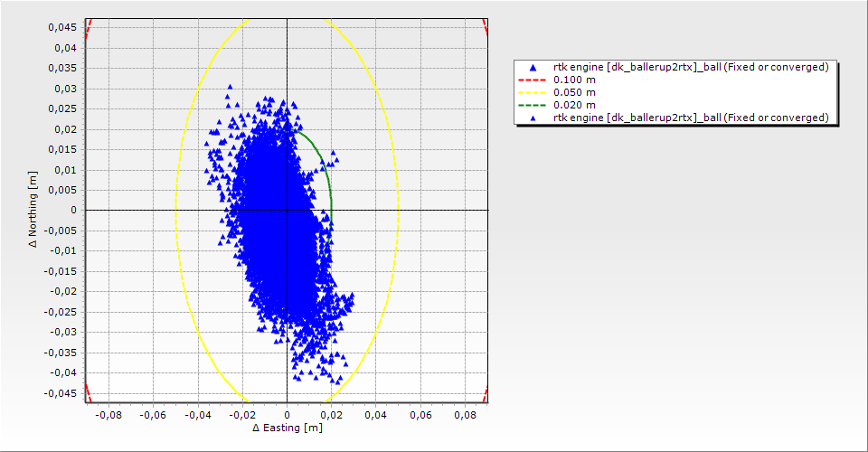The image size is (868, 452).
Task: Click the large blue triangle legend marker
Action: 533,68
